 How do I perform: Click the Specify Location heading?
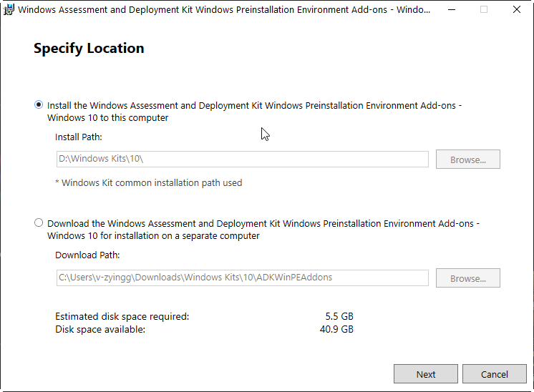[x=89, y=49]
